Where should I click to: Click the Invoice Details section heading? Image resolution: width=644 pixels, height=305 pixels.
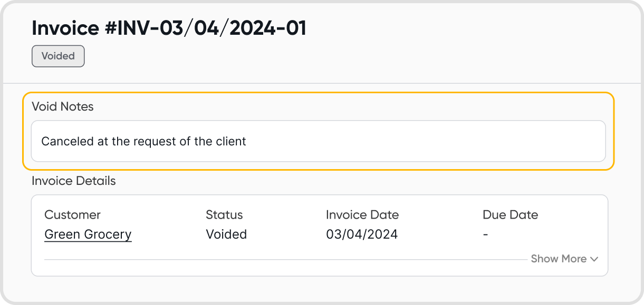click(73, 181)
